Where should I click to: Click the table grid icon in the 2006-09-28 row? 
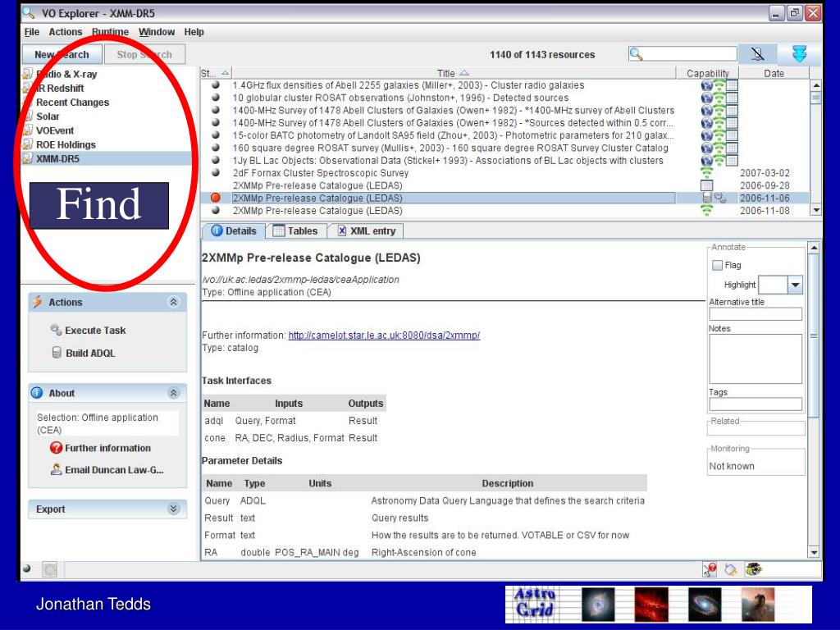click(706, 185)
